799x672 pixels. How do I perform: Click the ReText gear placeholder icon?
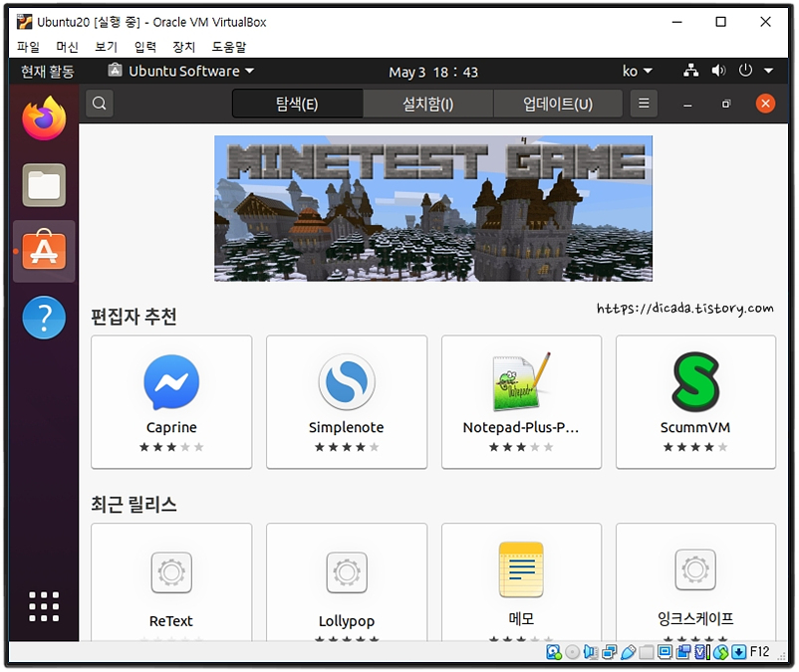(171, 572)
